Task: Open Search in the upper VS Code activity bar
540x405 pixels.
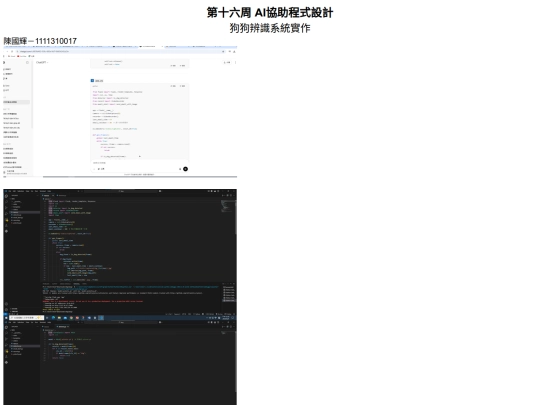Action: pos(6,202)
